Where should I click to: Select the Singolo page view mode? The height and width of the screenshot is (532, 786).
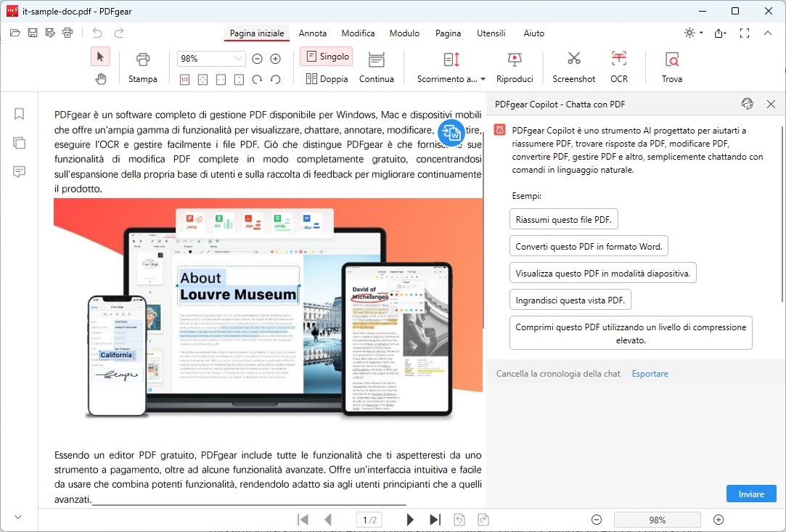pos(326,56)
